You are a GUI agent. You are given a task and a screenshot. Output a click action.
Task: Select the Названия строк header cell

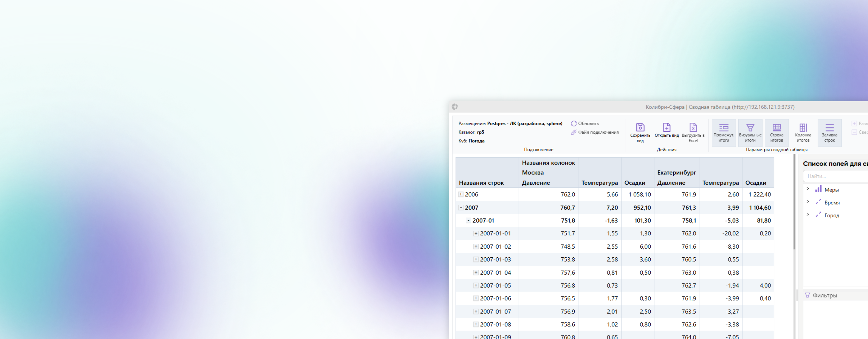coord(487,172)
